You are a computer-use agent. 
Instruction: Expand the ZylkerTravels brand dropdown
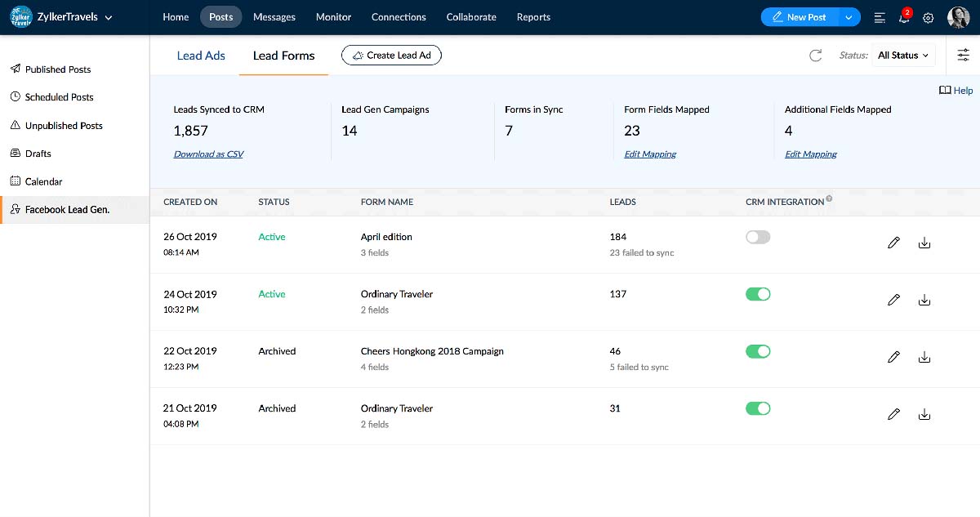pyautogui.click(x=109, y=17)
